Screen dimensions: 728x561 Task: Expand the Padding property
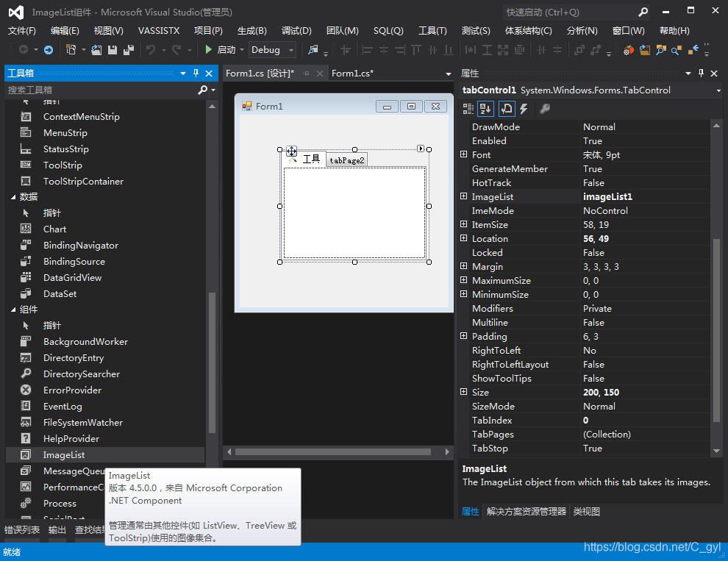point(463,336)
